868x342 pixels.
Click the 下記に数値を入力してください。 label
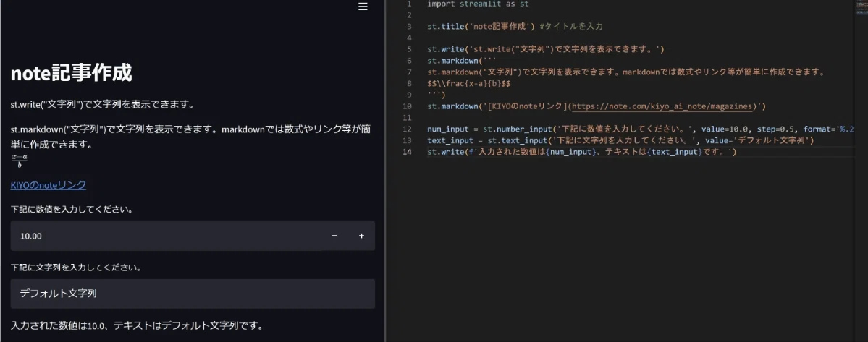coord(72,210)
